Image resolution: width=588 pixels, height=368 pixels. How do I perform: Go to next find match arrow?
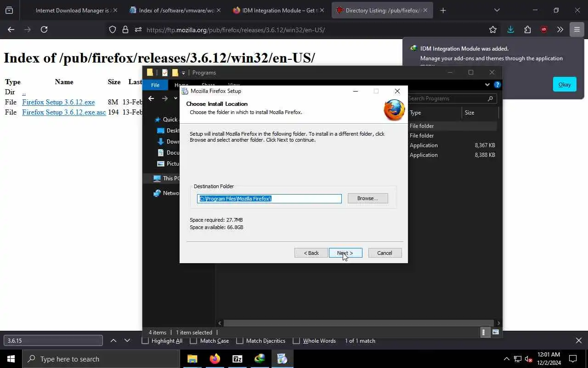[x=127, y=340]
